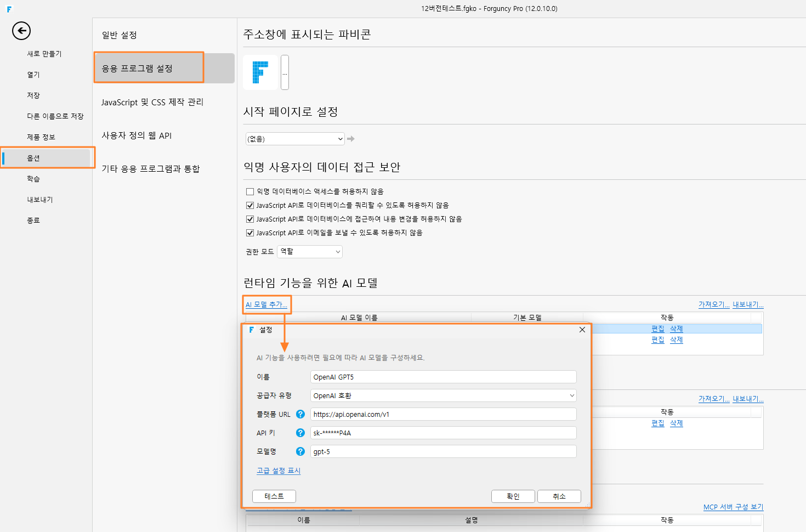The image size is (806, 532).
Task: Click 편집 in the highlighted AI model row
Action: click(658, 329)
